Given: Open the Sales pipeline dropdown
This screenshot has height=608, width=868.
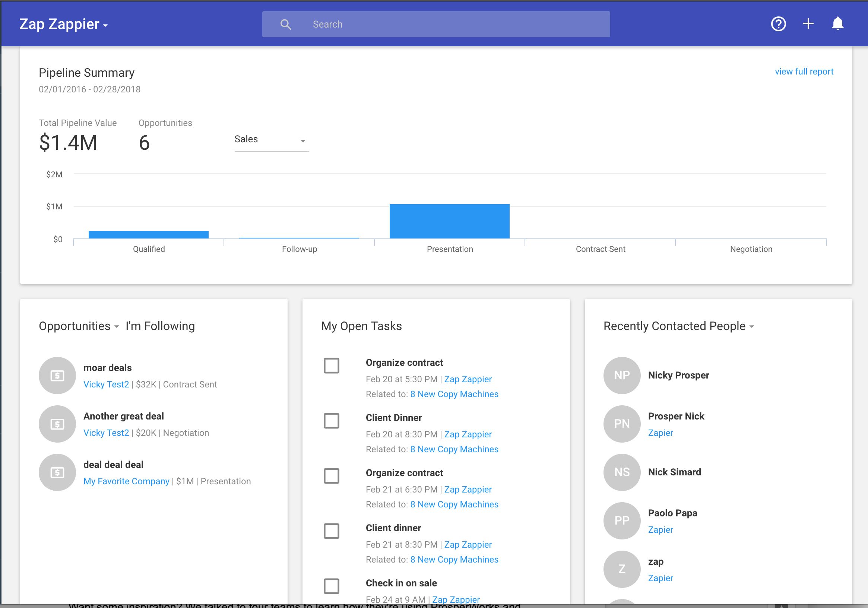Looking at the screenshot, I should coord(271,140).
